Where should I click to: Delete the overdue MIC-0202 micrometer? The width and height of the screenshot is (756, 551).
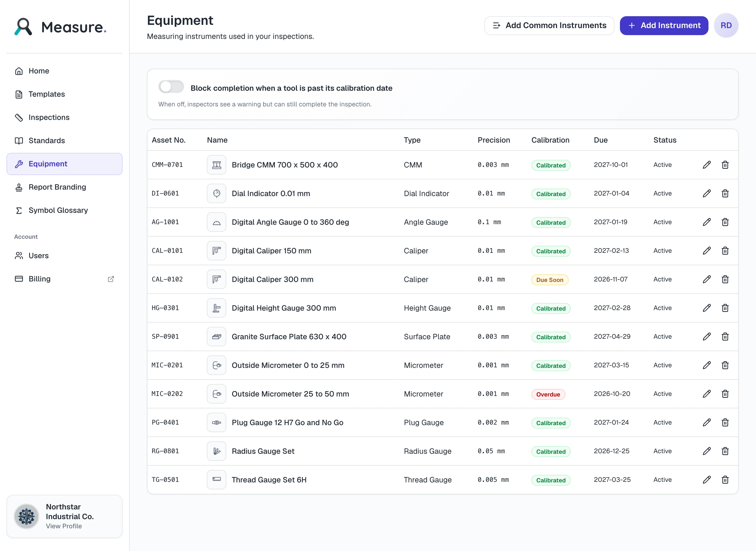725,394
